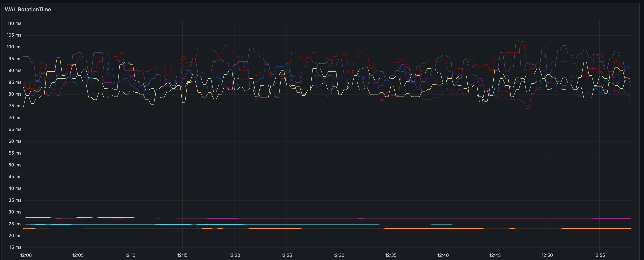
Task: Click the 12:00 time axis label
Action: [26, 255]
